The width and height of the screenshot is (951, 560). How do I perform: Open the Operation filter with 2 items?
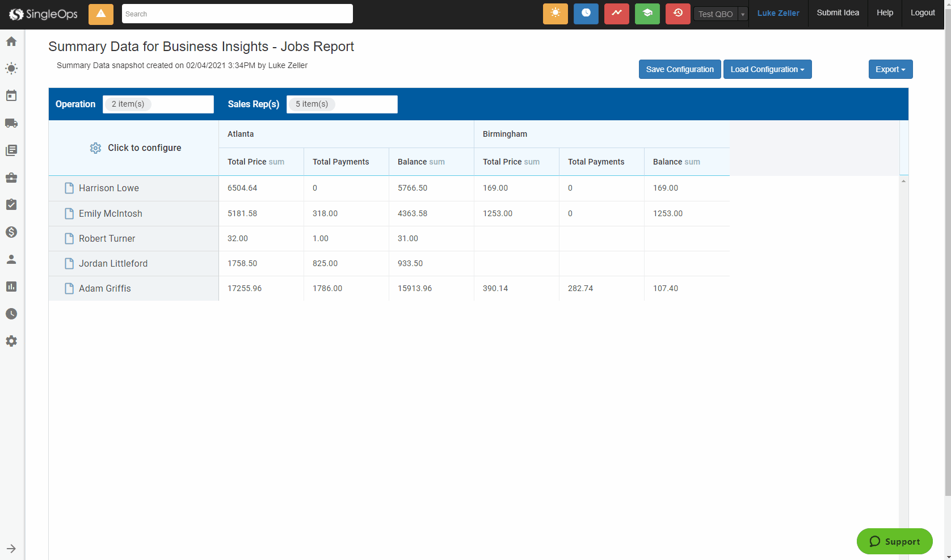(x=158, y=104)
